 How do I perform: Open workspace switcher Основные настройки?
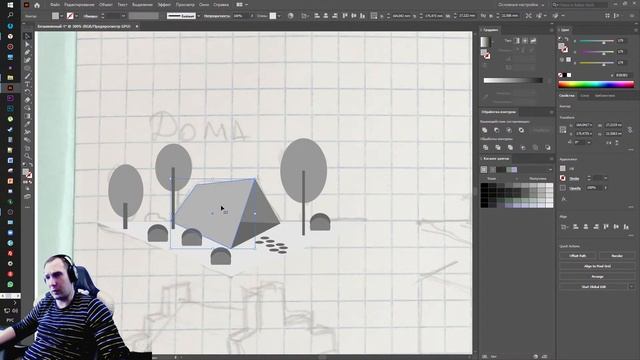pyautogui.click(x=521, y=5)
